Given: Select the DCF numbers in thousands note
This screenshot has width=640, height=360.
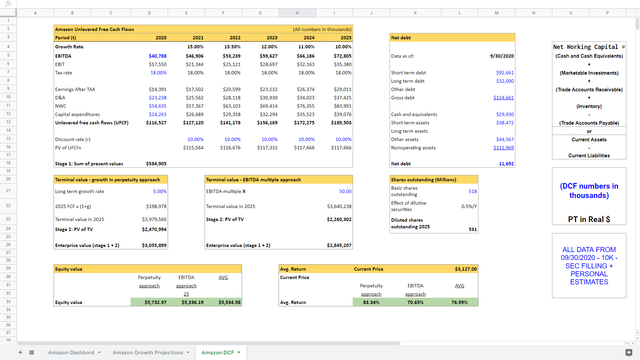Looking at the screenshot, I should (589, 191).
